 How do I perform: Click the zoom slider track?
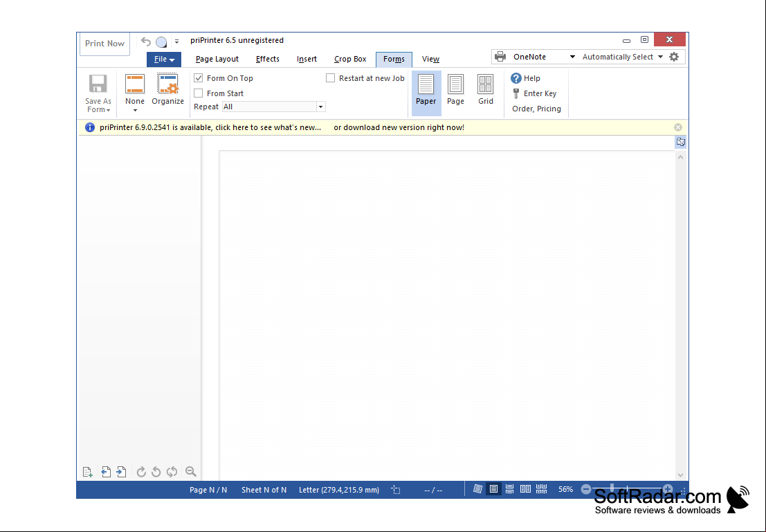tap(627, 489)
